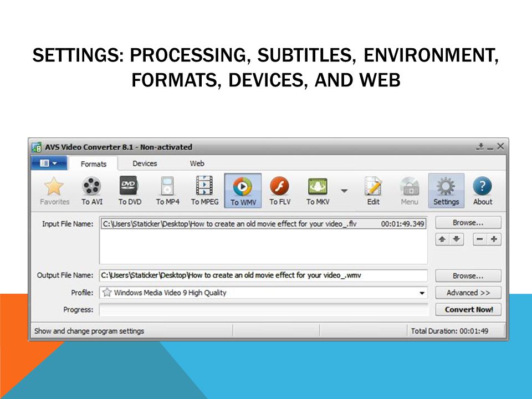The image size is (532, 399).
Task: Click the Total Duration status text
Action: pos(449,331)
